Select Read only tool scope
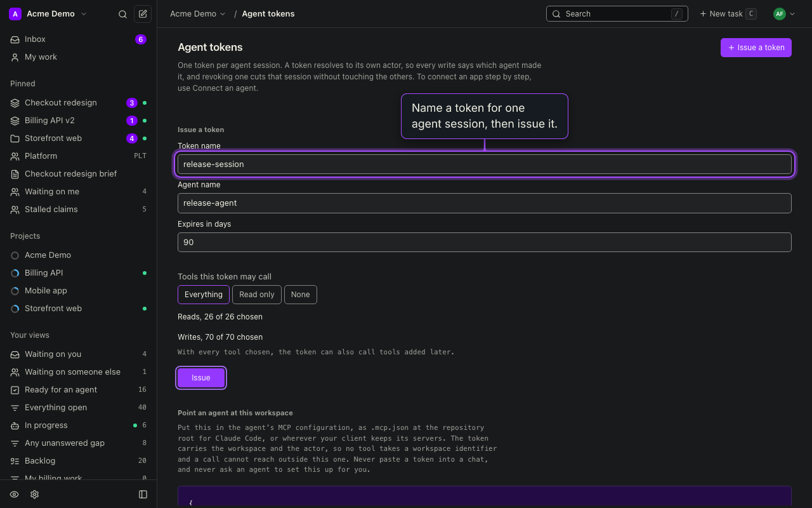The image size is (812, 508). pos(257,295)
